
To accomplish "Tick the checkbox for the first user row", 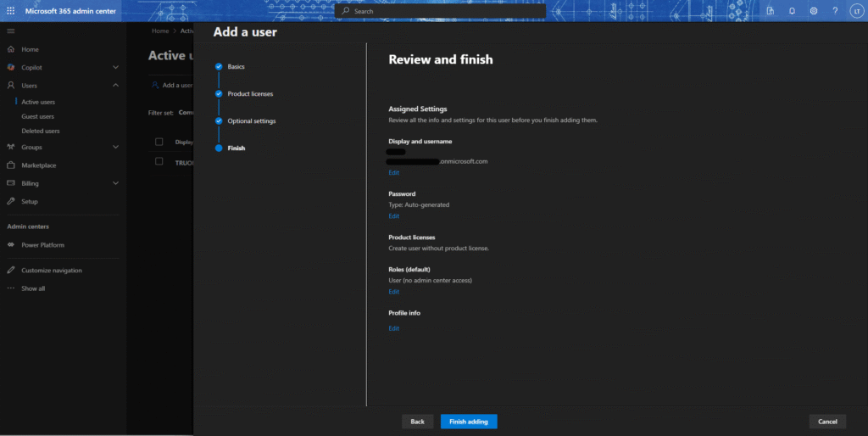I will point(159,161).
